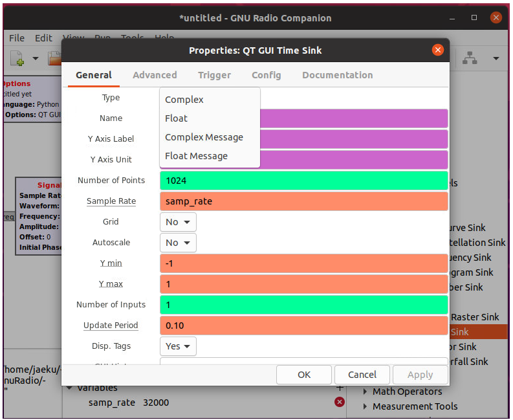Image resolution: width=513 pixels, height=420 pixels.
Task: Select the Constellation Sink block item
Action: 477,242
